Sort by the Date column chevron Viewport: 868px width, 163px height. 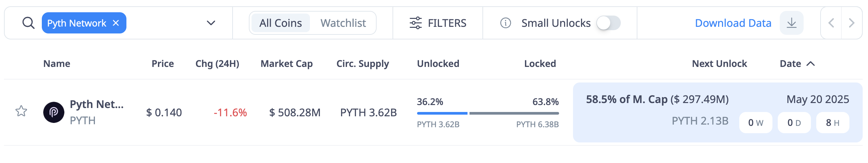click(x=811, y=64)
